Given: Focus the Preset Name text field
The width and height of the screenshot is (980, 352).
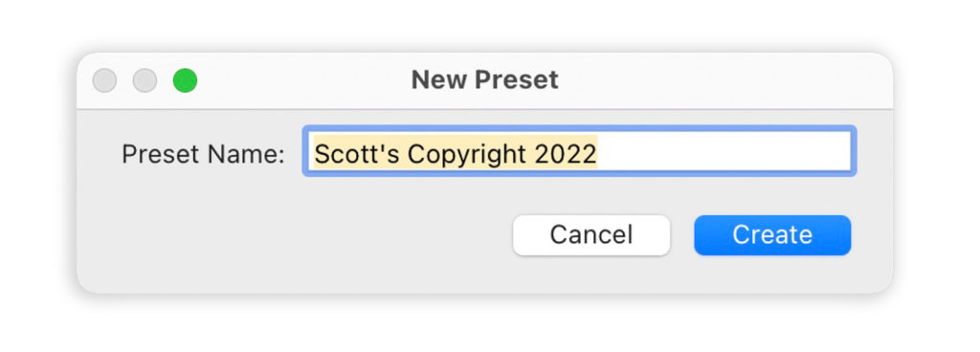Looking at the screenshot, I should click(579, 152).
